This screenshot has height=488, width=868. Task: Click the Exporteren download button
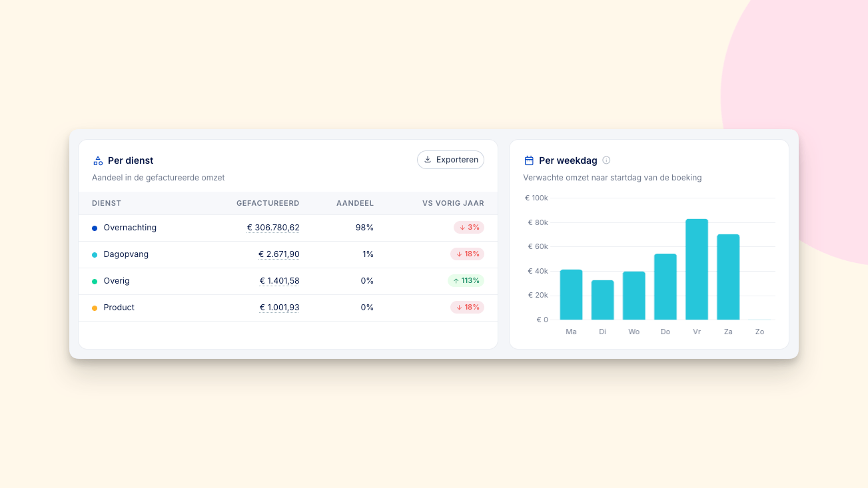point(450,160)
